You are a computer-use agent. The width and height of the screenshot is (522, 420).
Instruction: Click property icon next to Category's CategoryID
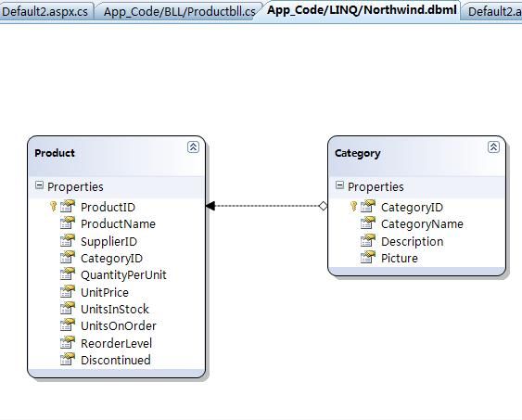pos(368,207)
